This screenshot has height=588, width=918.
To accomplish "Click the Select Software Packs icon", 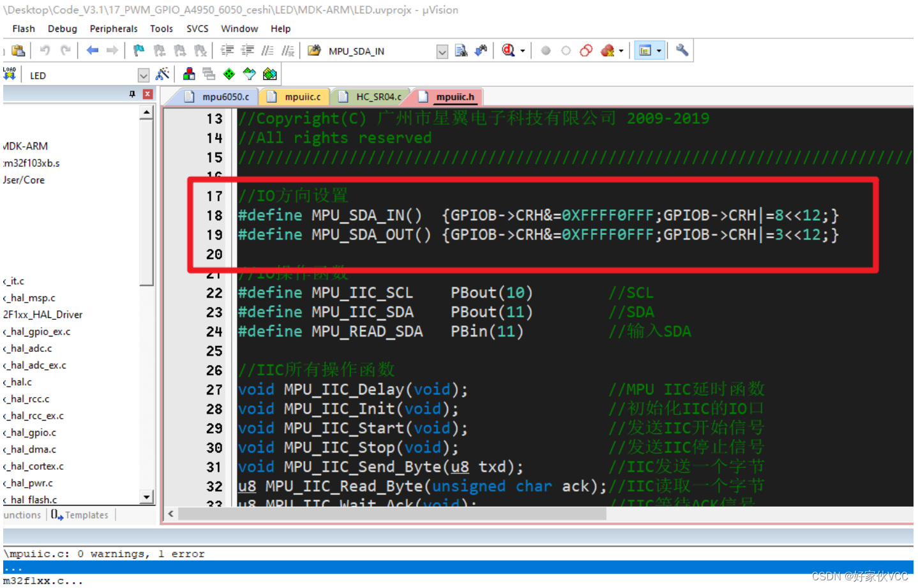I will pos(250,74).
